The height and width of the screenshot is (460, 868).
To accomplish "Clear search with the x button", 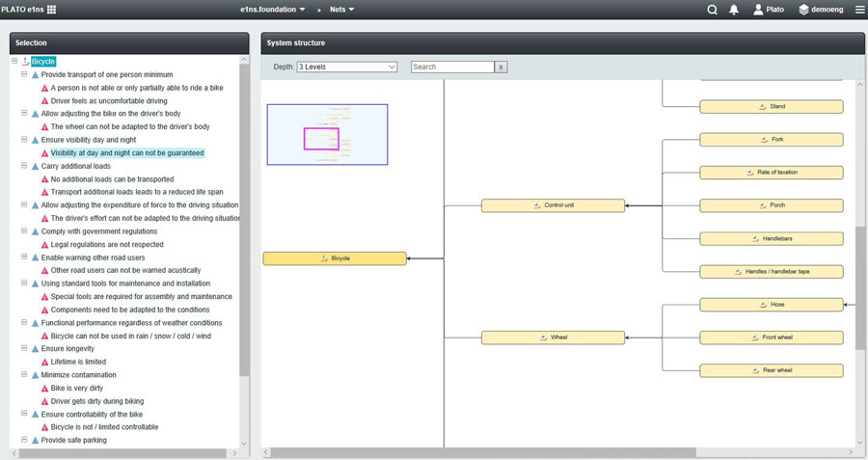I will pyautogui.click(x=501, y=68).
